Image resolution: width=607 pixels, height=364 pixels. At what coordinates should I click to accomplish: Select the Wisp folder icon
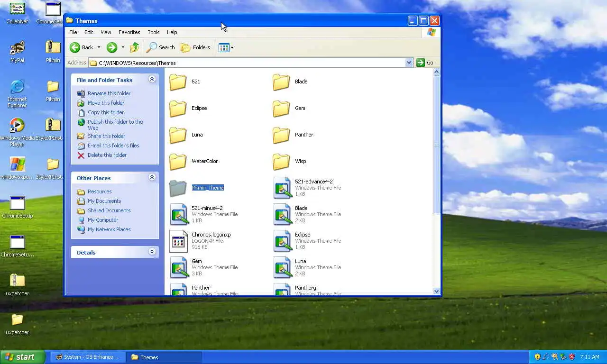click(281, 162)
